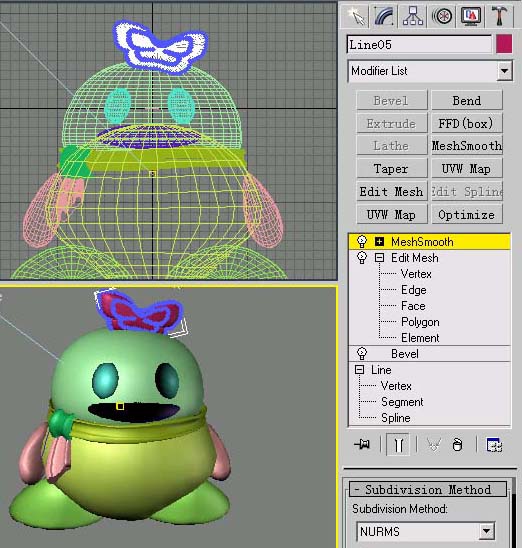Viewport: 522px width, 548px height.
Task: Expand the MeshSmooth stack entry
Action: tap(379, 241)
